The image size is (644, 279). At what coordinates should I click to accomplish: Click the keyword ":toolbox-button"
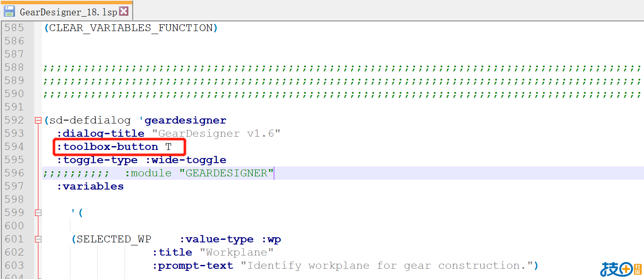(x=107, y=147)
